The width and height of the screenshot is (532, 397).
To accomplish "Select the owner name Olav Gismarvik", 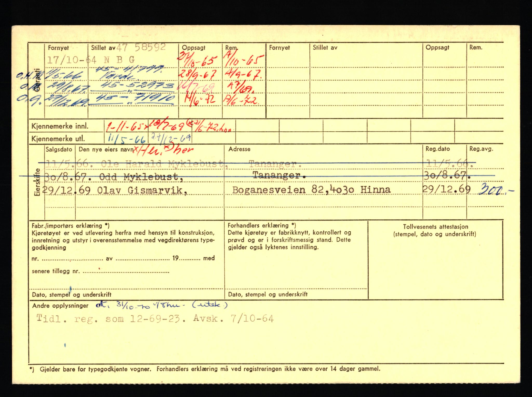I will pyautogui.click(x=142, y=190).
